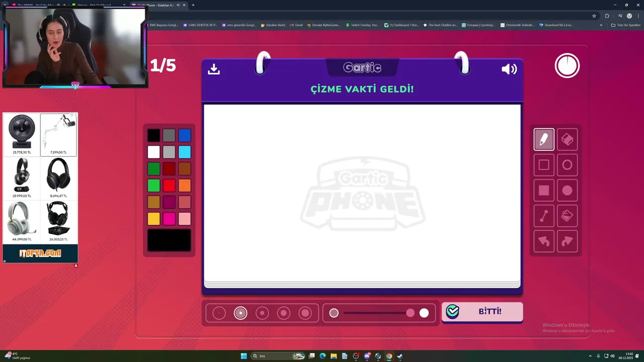
Task: Launch Microsoft Edge from taskbar
Action: [323, 356]
